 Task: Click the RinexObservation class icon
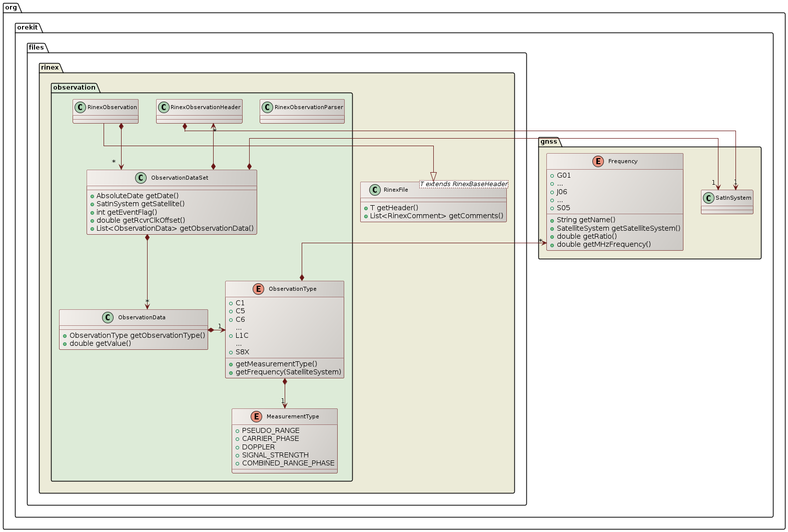[80, 107]
